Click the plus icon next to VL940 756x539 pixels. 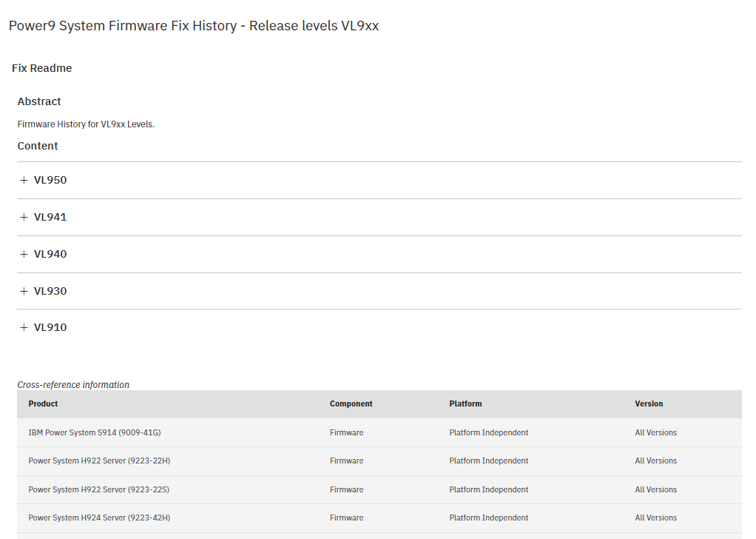24,254
